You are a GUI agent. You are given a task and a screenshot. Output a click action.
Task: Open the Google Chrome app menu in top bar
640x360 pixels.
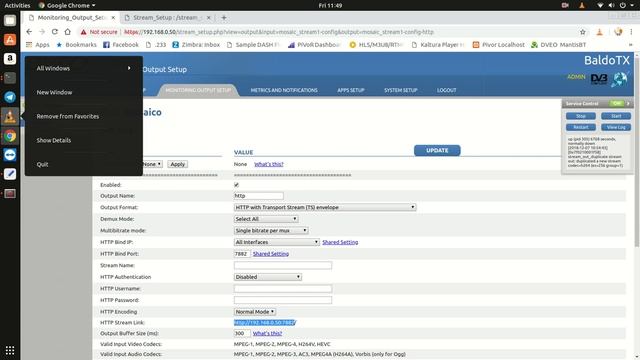pyautogui.click(x=67, y=5)
